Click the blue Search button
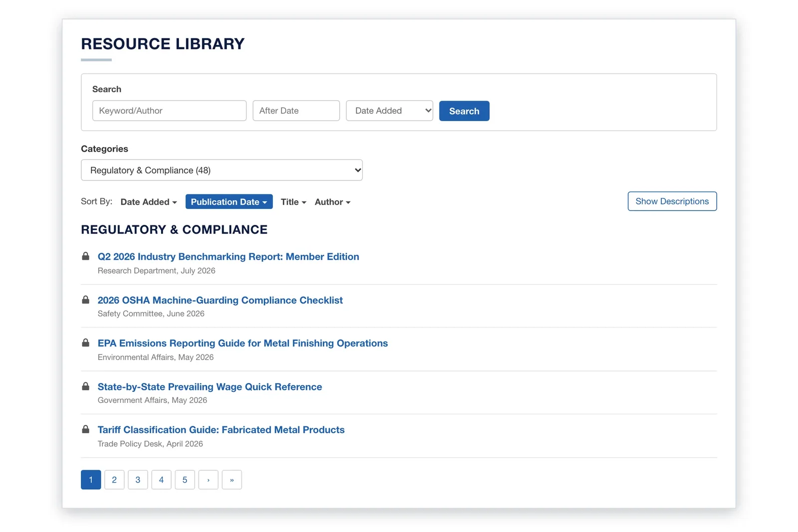Screen dimensions: 798x532 (464, 111)
